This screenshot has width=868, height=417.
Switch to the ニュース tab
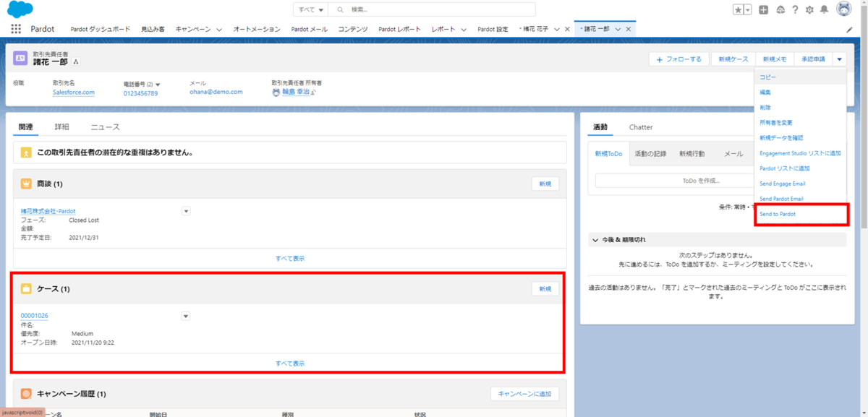106,127
